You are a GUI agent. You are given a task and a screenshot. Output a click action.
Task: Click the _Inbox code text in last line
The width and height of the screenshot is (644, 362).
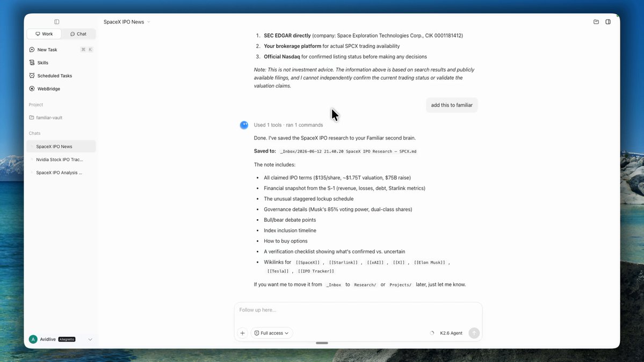[x=334, y=285]
